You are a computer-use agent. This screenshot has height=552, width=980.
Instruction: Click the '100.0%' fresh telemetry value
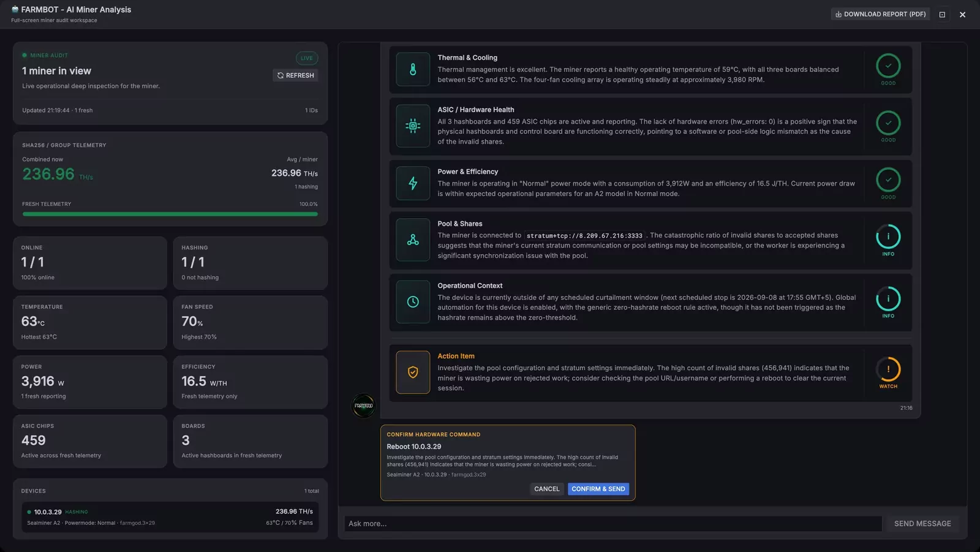309,204
